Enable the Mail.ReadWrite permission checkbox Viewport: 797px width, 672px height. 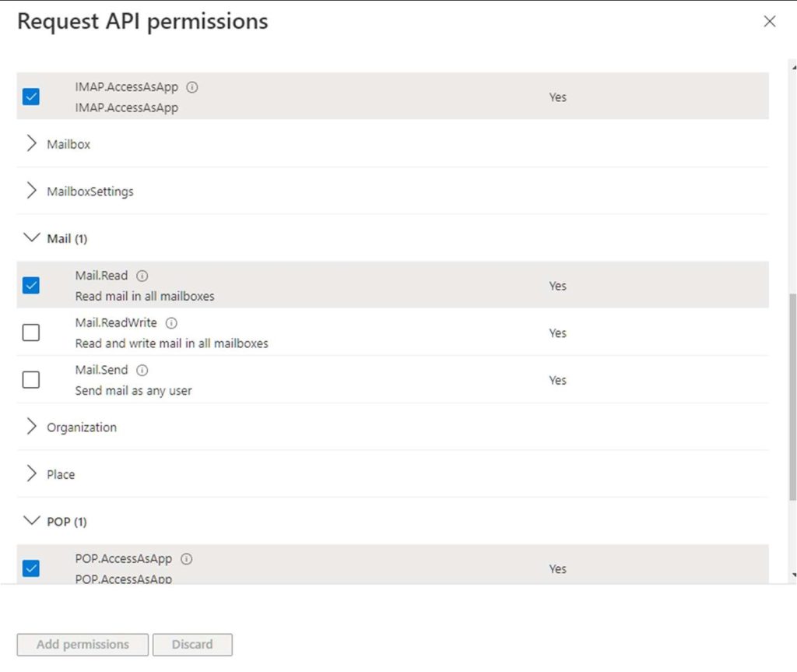point(31,333)
